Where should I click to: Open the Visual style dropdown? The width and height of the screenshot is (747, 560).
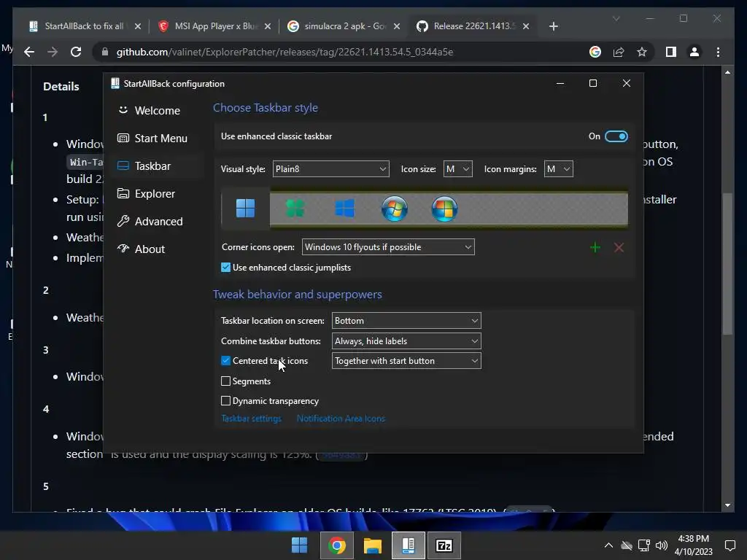(x=330, y=169)
